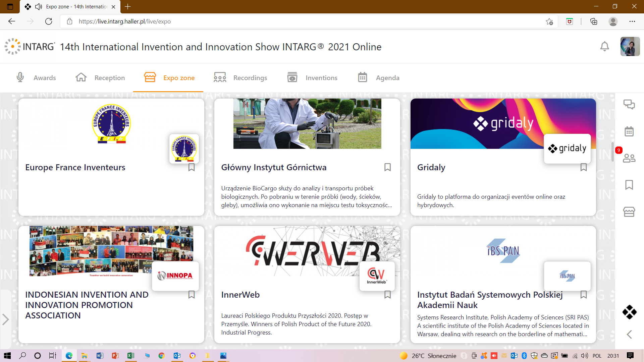
Task: Bookmark the Gridaly card
Action: [x=584, y=167]
